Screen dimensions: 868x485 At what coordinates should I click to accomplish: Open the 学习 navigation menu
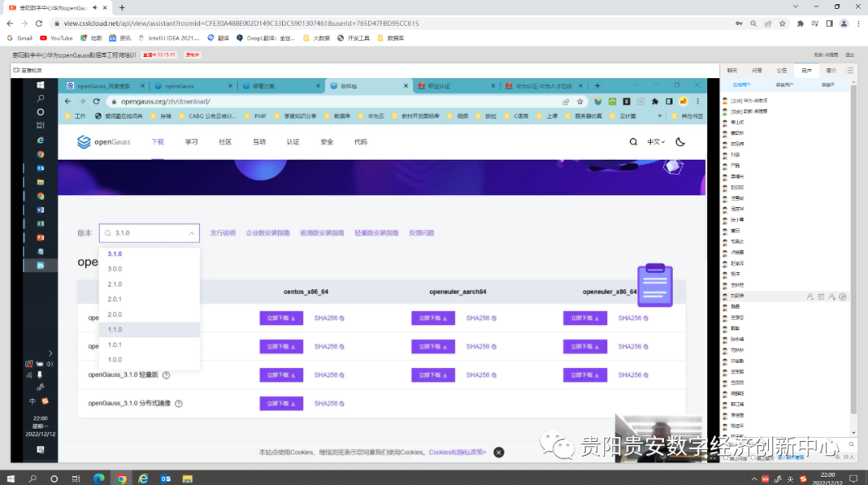pos(191,142)
